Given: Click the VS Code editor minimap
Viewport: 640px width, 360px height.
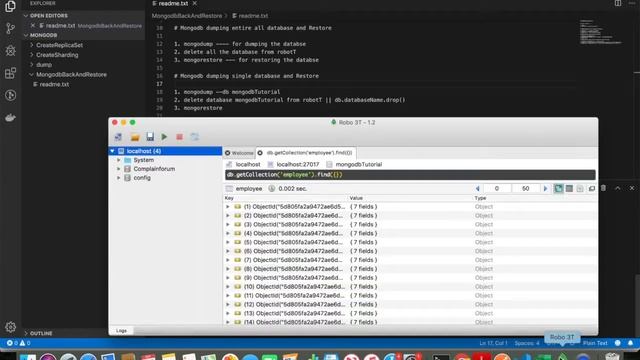Looking at the screenshot, I should [x=600, y=32].
